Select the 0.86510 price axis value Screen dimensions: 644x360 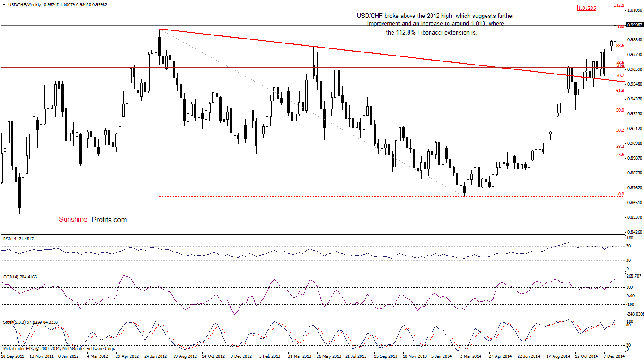point(635,203)
